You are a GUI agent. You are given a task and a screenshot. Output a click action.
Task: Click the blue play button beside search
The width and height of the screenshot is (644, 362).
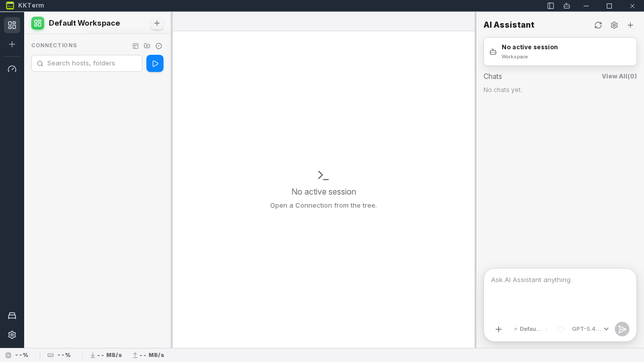[x=155, y=63]
